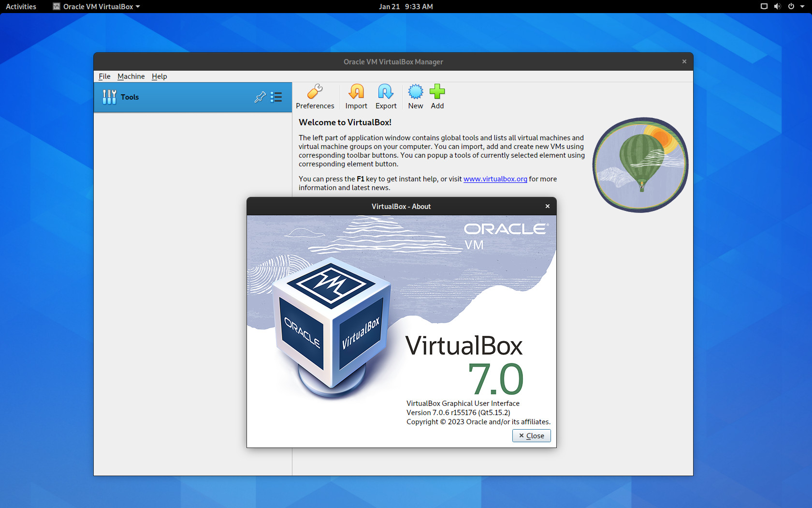Open the Help menu
Image resolution: width=812 pixels, height=508 pixels.
(x=159, y=76)
